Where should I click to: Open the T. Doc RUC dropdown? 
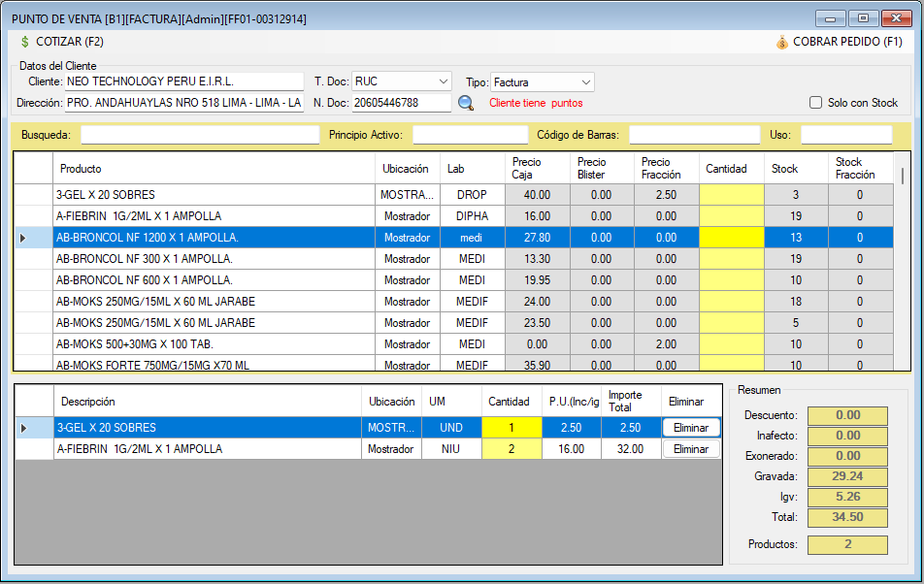444,81
